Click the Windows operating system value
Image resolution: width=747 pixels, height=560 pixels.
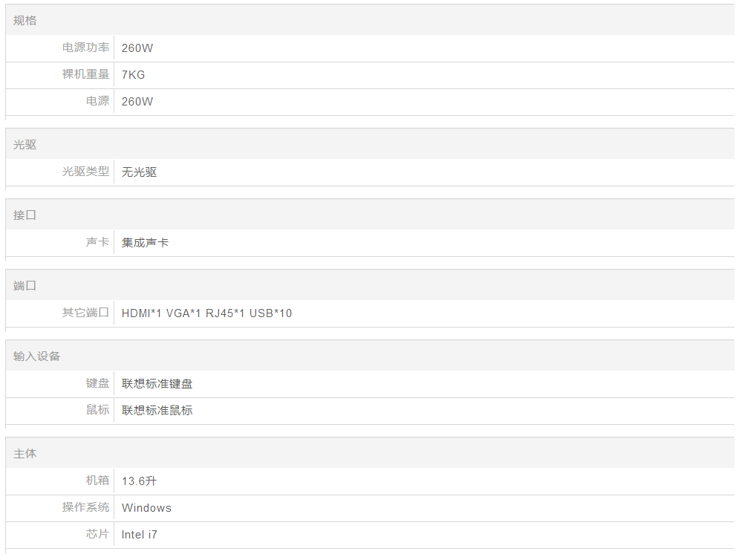[147, 508]
